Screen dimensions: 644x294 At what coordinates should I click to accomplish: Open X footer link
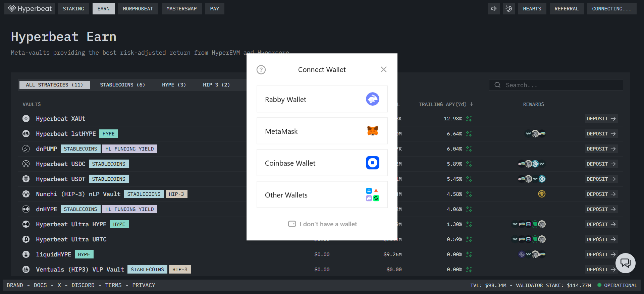click(59, 285)
